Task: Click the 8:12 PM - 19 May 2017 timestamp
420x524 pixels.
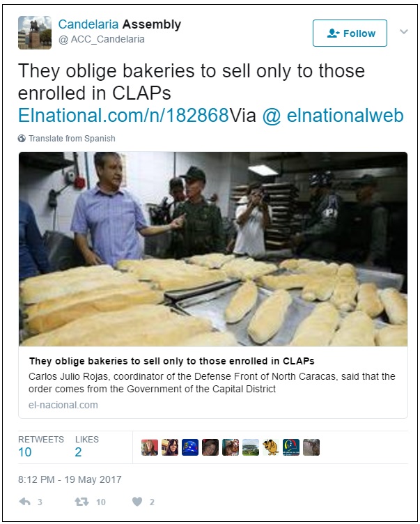Action: pos(70,479)
